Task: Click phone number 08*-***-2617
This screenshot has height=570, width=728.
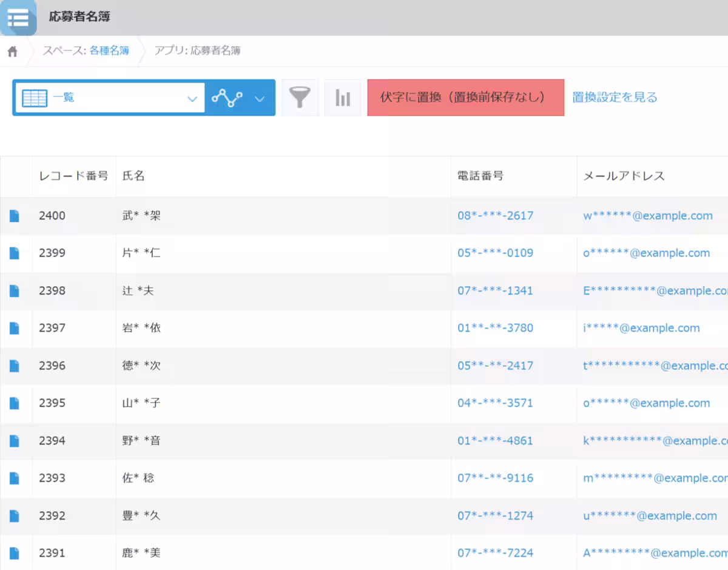Action: pyautogui.click(x=495, y=216)
